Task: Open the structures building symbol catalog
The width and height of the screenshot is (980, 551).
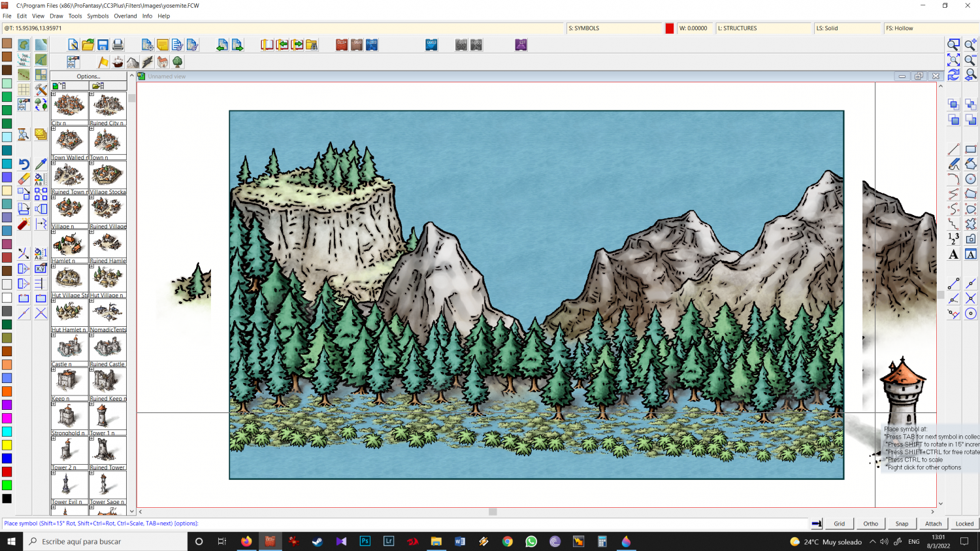Action: tap(163, 62)
